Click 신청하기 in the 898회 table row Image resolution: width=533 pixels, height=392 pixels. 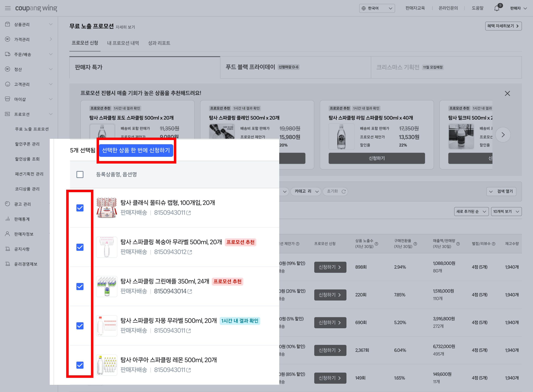(330, 267)
